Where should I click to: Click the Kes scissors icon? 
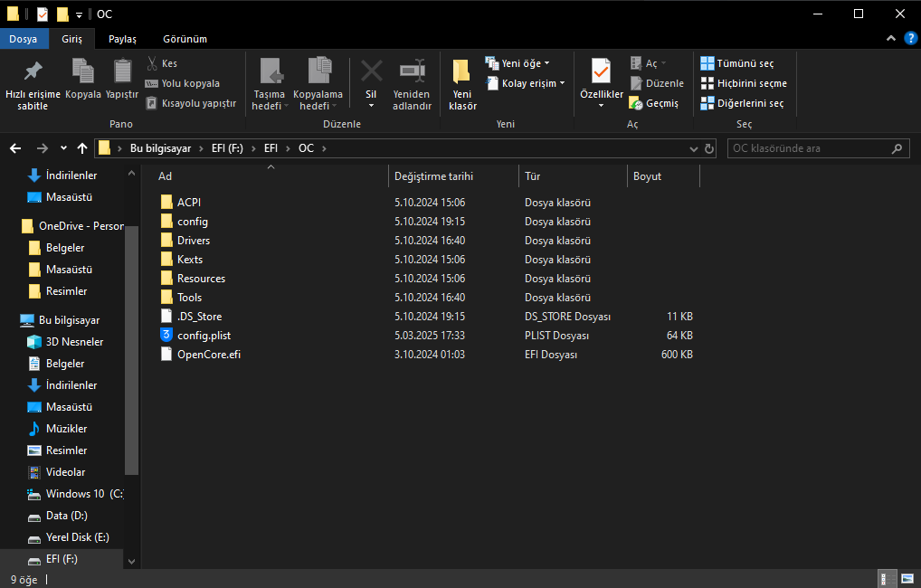152,63
